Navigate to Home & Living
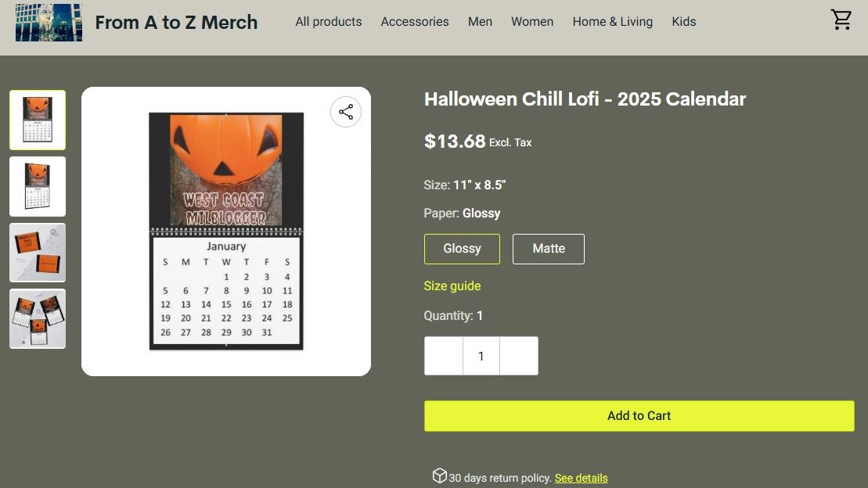868x488 pixels. (x=613, y=22)
